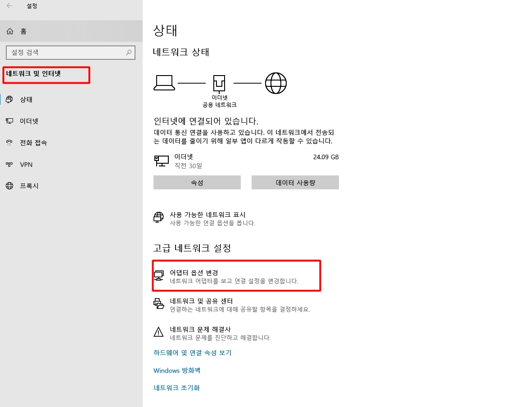The image size is (532, 407).
Task: Open 프록시 settings
Action: (71, 186)
